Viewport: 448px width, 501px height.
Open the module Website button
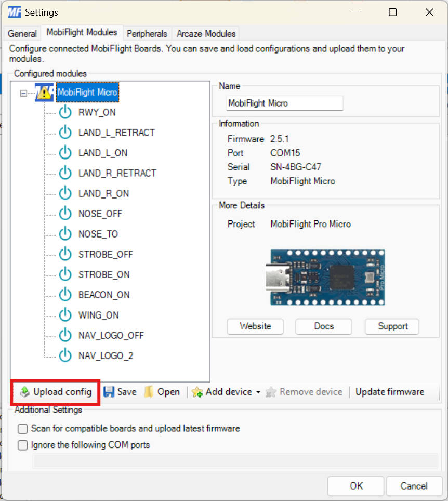255,326
